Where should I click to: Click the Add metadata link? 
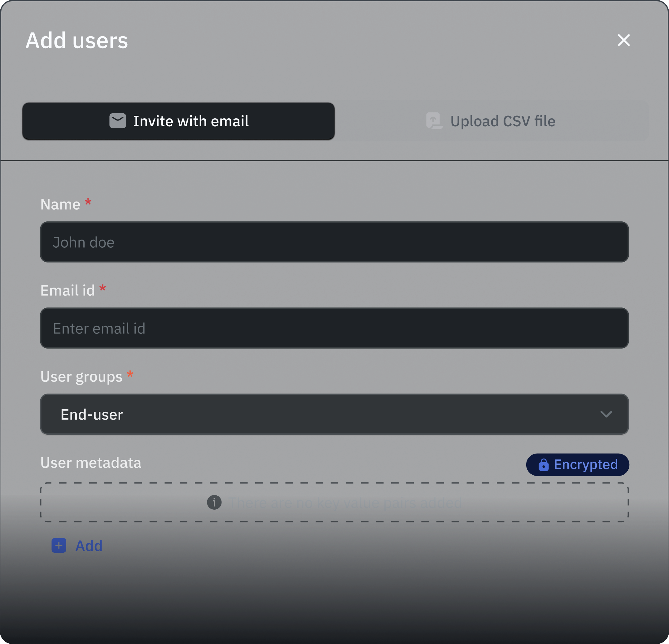77,545
